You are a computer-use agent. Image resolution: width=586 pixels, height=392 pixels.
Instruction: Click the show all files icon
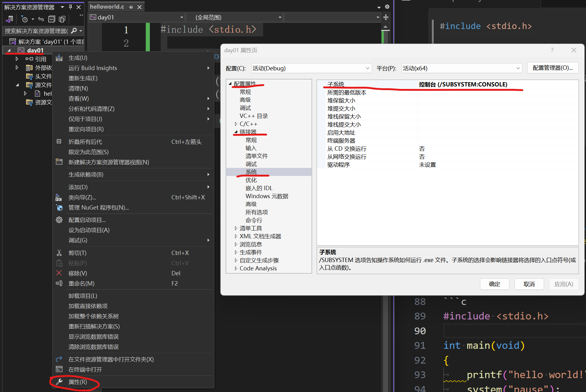point(62,19)
